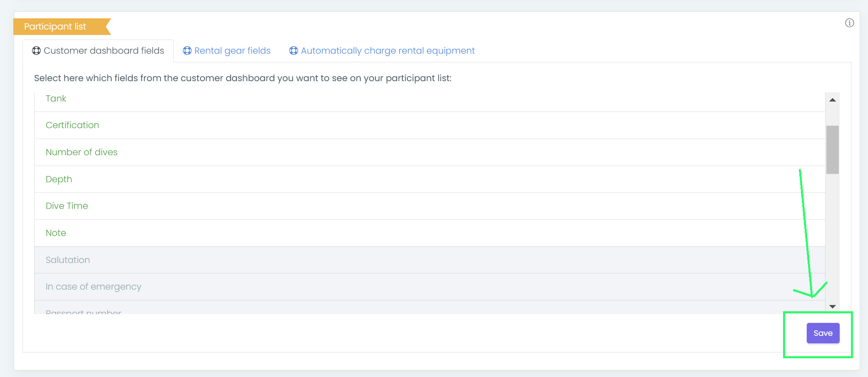Image resolution: width=868 pixels, height=377 pixels.
Task: Toggle the Depth field row
Action: click(x=59, y=179)
